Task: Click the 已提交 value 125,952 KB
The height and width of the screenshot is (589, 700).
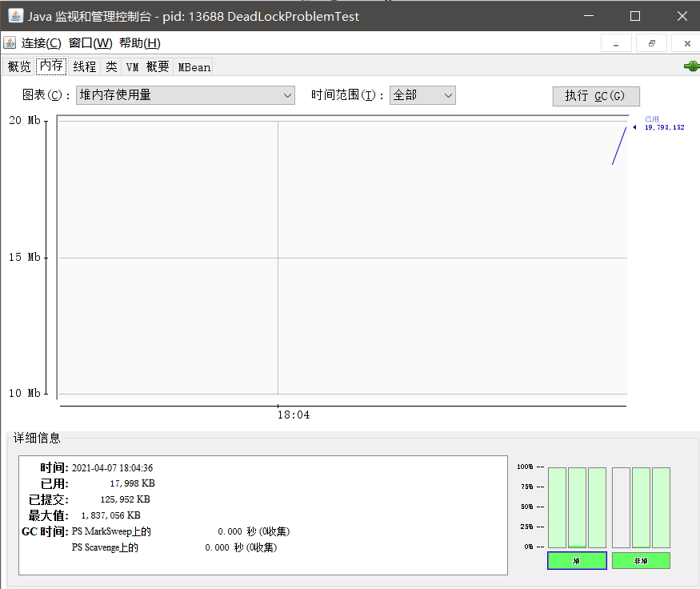Action: click(x=125, y=499)
